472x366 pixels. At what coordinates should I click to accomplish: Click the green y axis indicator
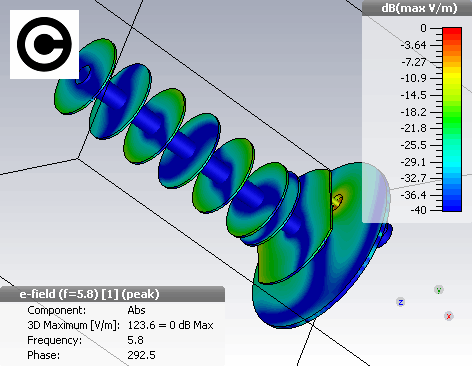(439, 290)
